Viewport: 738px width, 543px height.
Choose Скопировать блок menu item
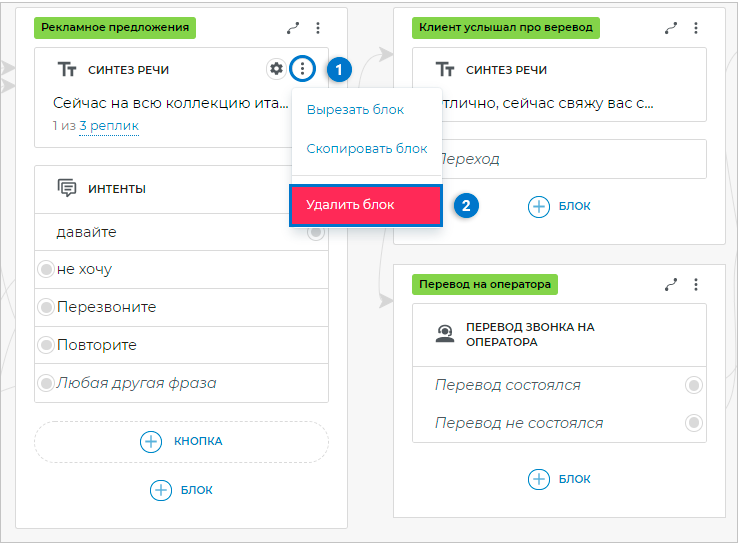[366, 148]
